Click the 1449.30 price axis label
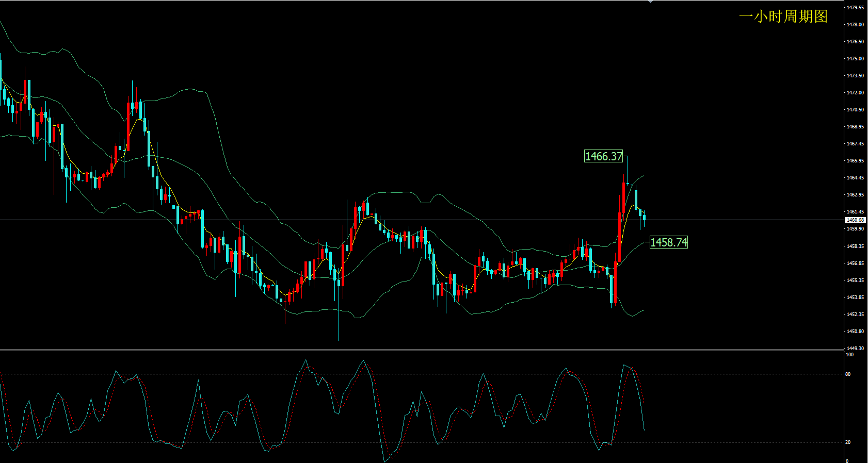868x463 pixels. click(855, 349)
